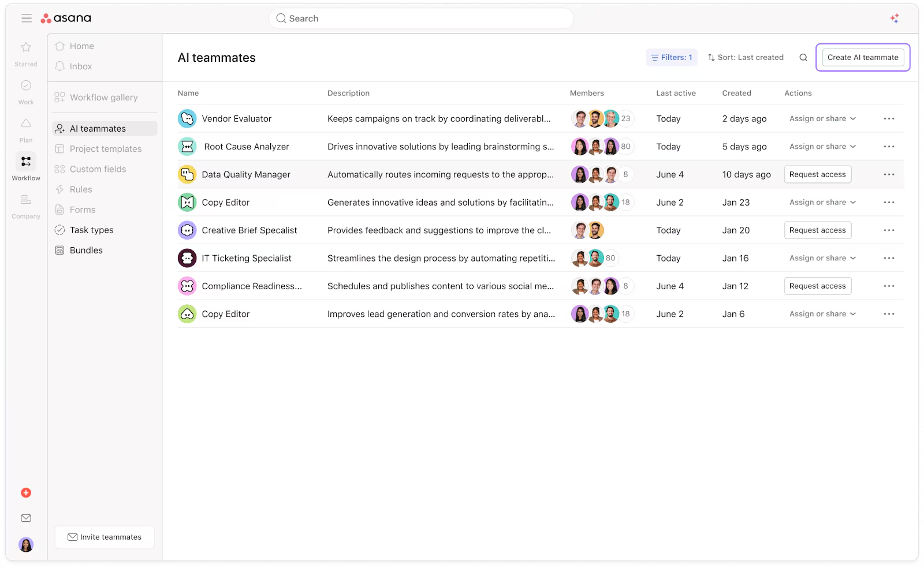Toggle the Filters: 1 control
924x568 pixels.
coord(672,58)
